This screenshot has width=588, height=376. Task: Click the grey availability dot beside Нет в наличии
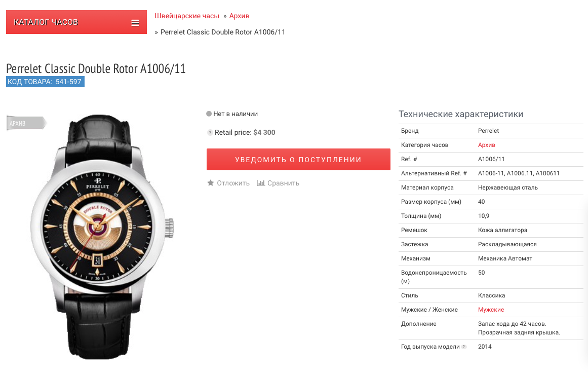pyautogui.click(x=209, y=114)
